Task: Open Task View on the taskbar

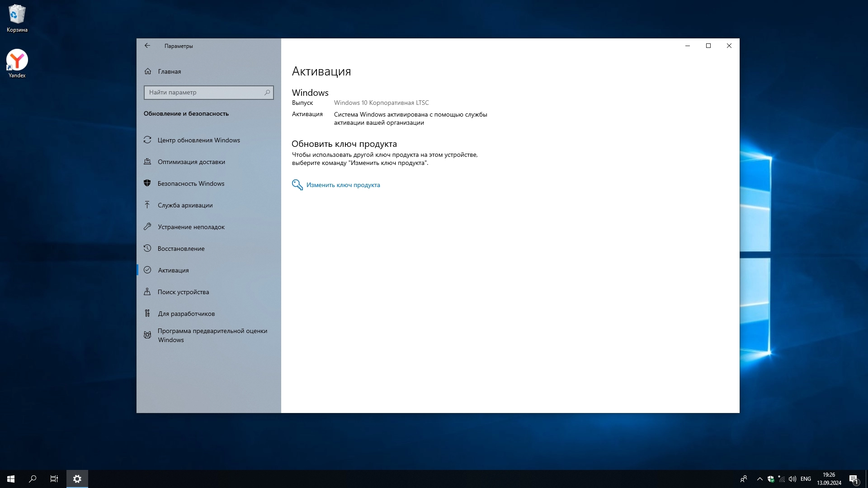Action: [54, 479]
